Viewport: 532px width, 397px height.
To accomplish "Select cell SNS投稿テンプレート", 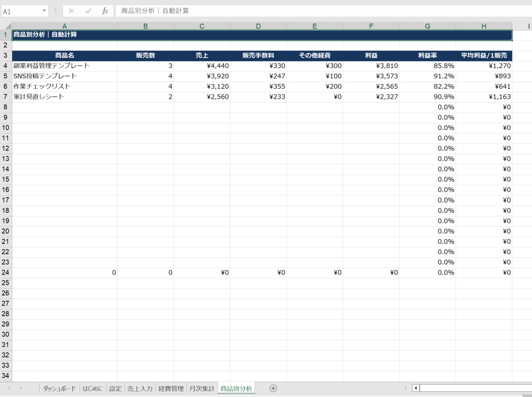I will point(64,76).
